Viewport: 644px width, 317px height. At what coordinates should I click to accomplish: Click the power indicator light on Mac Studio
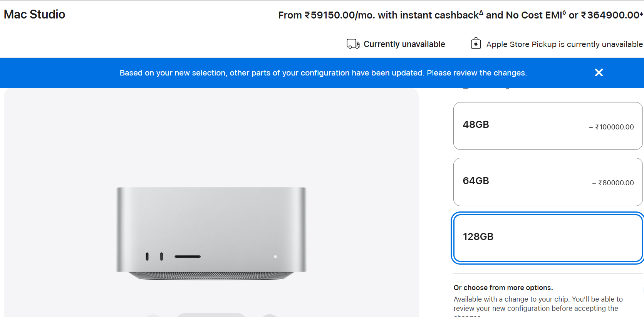[275, 257]
